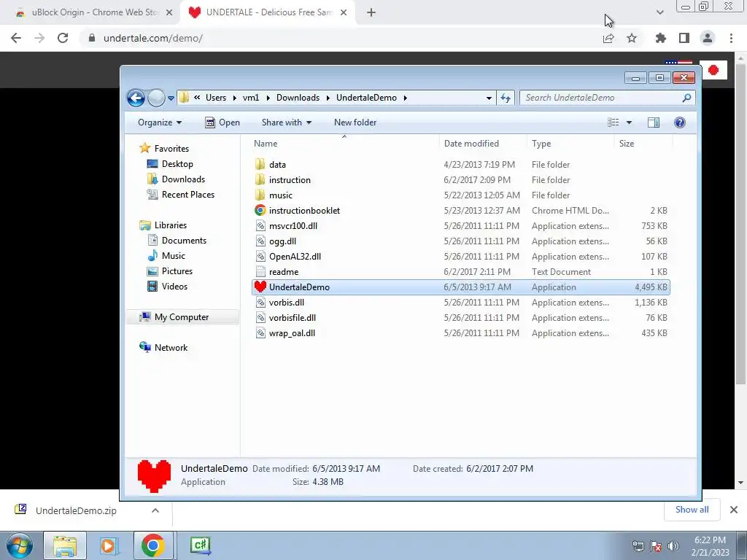Expand arrow after UndertaleDemo breadcrumb

point(406,98)
